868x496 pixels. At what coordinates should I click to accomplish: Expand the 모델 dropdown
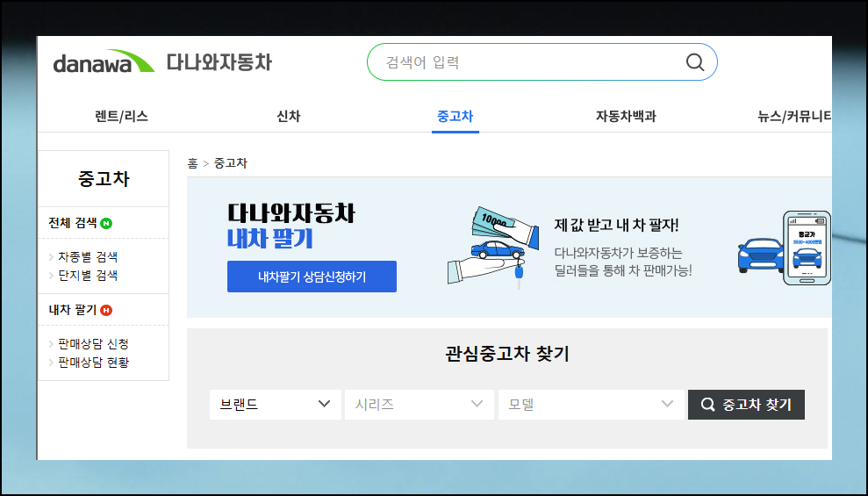pyautogui.click(x=592, y=405)
